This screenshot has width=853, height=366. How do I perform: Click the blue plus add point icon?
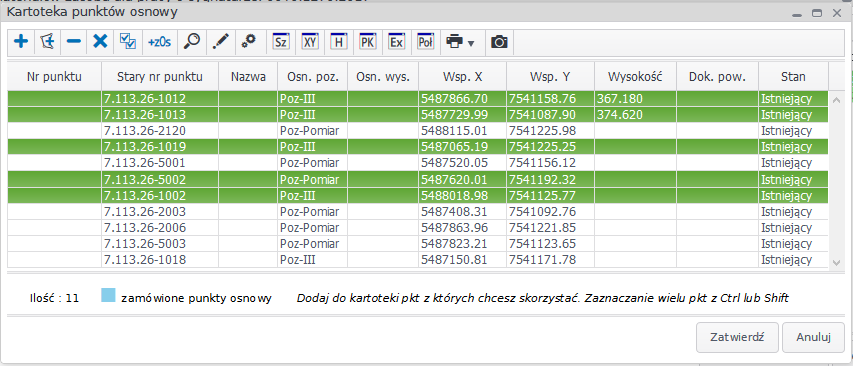tap(21, 41)
